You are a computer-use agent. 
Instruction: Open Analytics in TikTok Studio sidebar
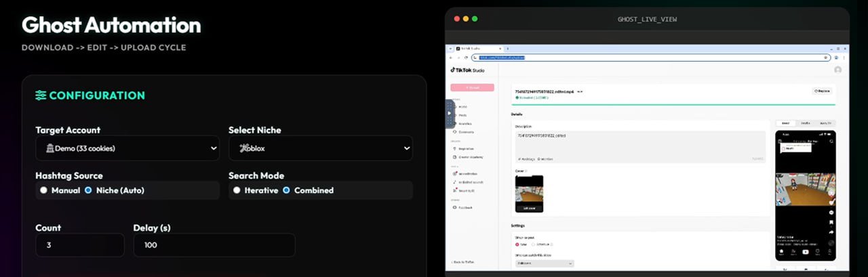tap(464, 123)
